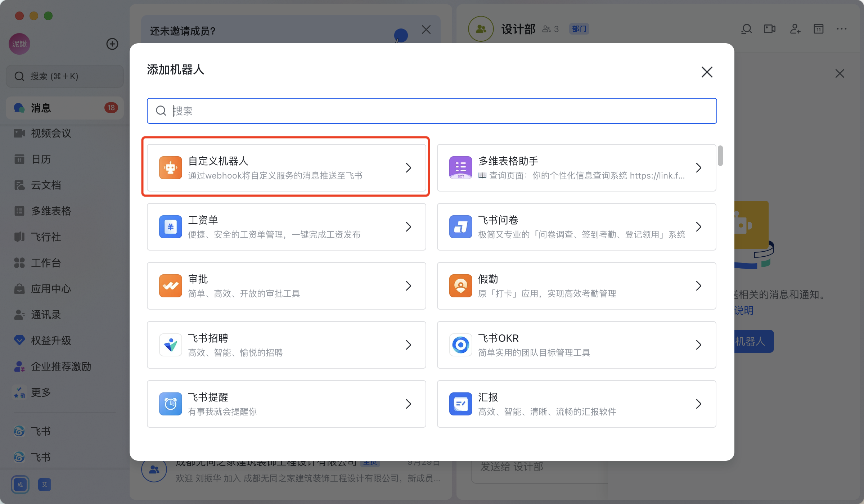The width and height of the screenshot is (864, 504).
Task: Click the plus icon beside avatar
Action: pos(112,44)
